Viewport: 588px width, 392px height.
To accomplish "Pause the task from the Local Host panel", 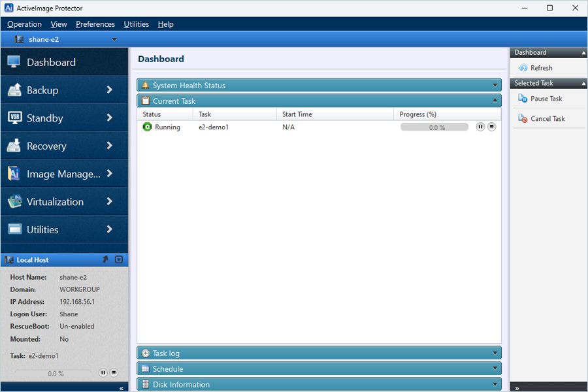I will (103, 372).
